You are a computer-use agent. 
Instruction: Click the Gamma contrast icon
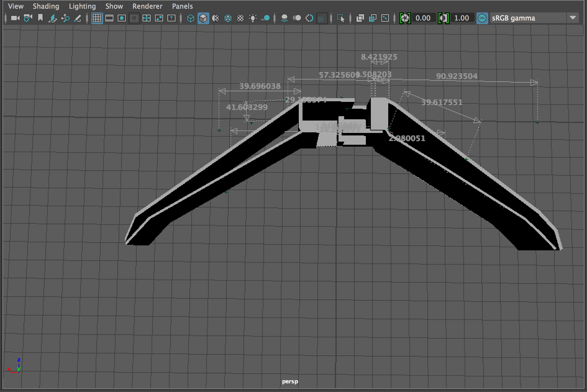tap(444, 18)
